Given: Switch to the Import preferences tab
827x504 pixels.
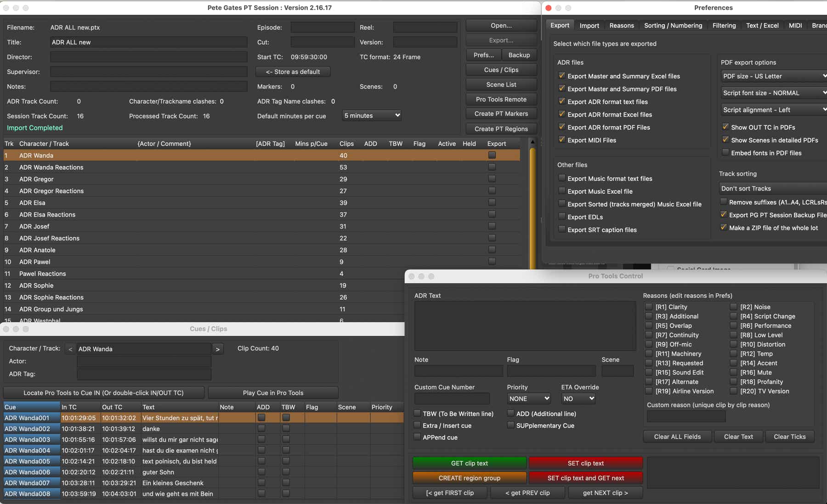Looking at the screenshot, I should 589,26.
